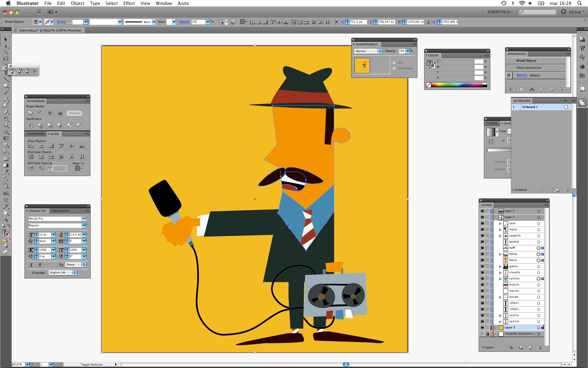Click the CMYK color spectrum bar
Screen dimensions: 588x368
[456, 85]
